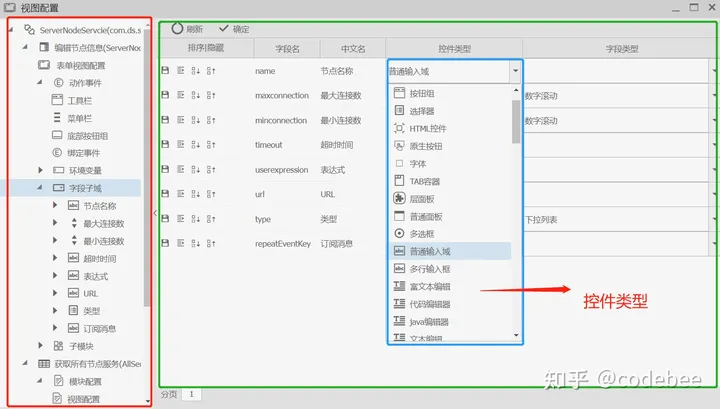
Task: Choose 选择器 in the control type list
Action: [423, 110]
